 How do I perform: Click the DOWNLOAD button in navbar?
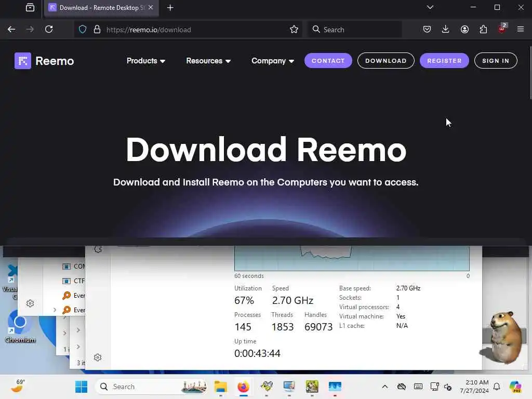click(386, 61)
